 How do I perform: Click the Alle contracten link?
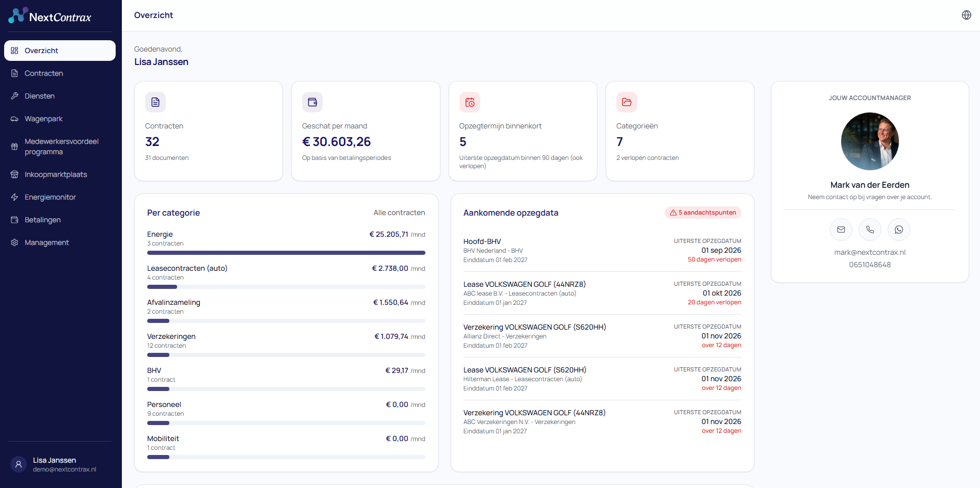[x=399, y=213]
